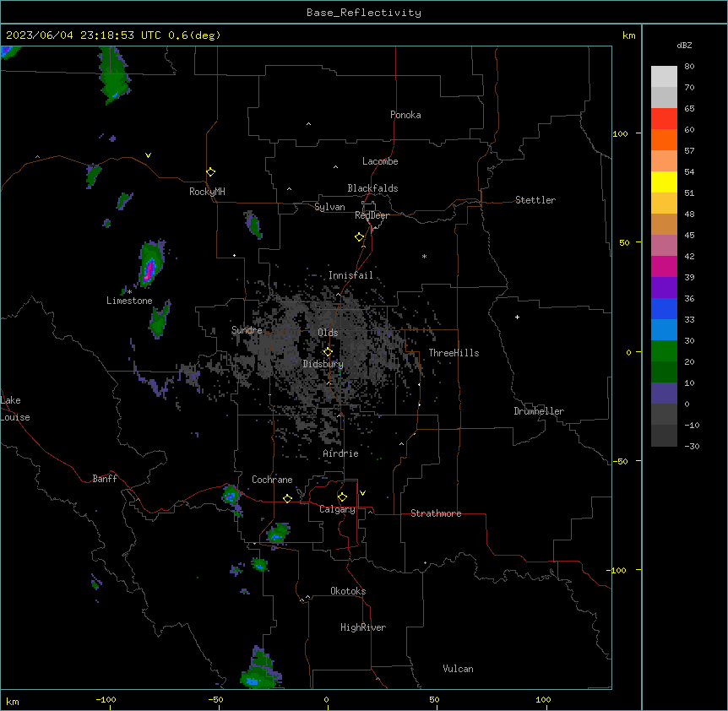
Task: Click the Blackfalds city label
Action: click(372, 188)
